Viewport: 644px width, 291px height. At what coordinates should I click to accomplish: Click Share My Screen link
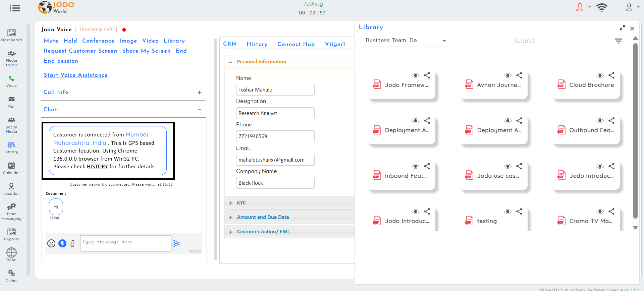[146, 51]
